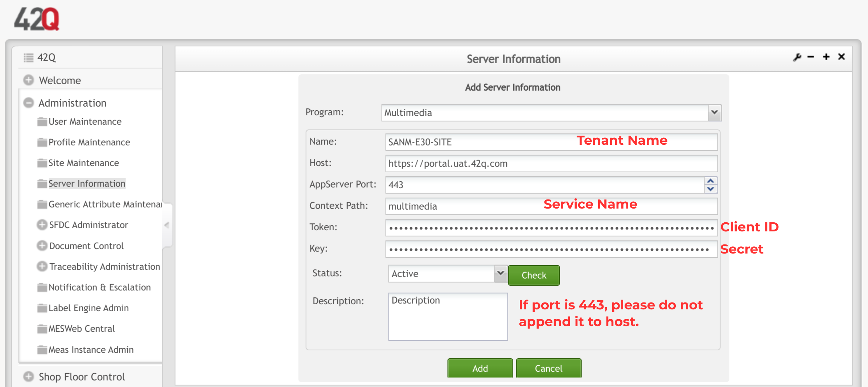Minimize the Server Information panel
Screen dimensions: 868x387
point(811,57)
